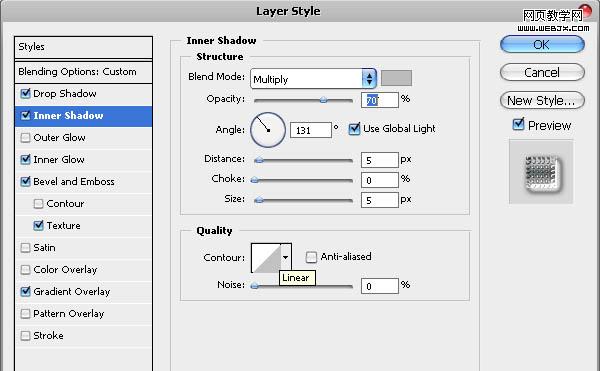Click the angle dial control

[x=268, y=130]
